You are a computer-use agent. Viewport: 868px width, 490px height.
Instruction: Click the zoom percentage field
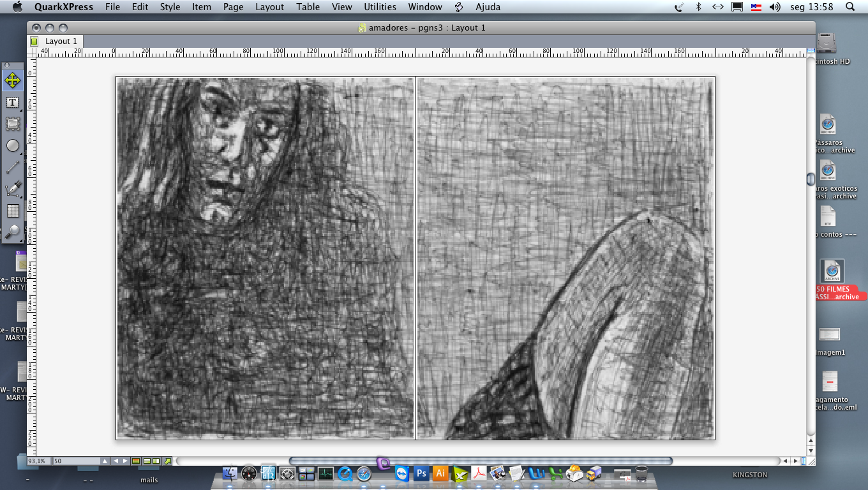(38, 461)
